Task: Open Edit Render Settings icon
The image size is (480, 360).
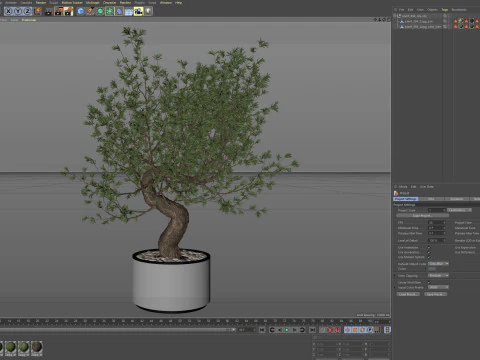Action: [x=69, y=11]
